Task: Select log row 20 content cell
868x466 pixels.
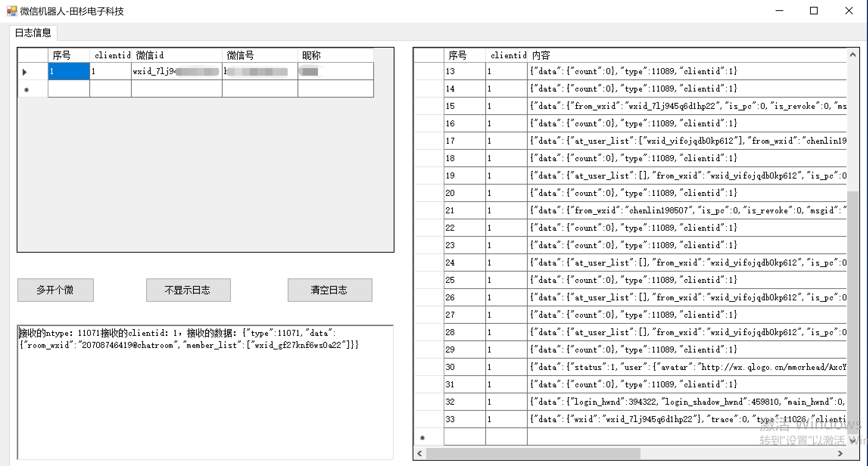Action: [687, 193]
